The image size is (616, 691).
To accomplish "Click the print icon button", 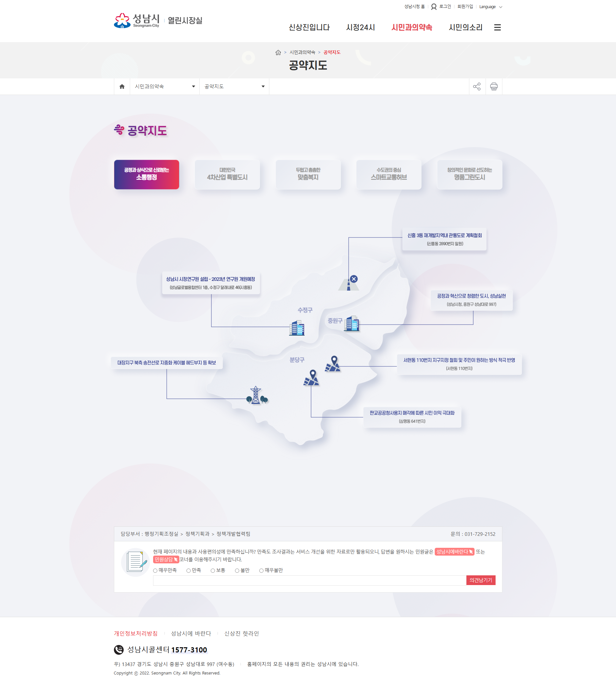I will click(494, 87).
